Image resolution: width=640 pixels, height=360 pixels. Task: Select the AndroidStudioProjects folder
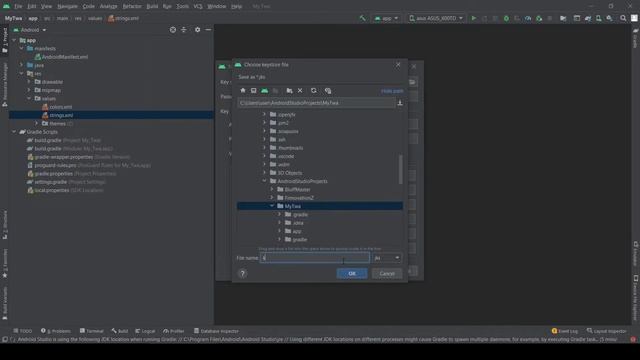(x=302, y=181)
